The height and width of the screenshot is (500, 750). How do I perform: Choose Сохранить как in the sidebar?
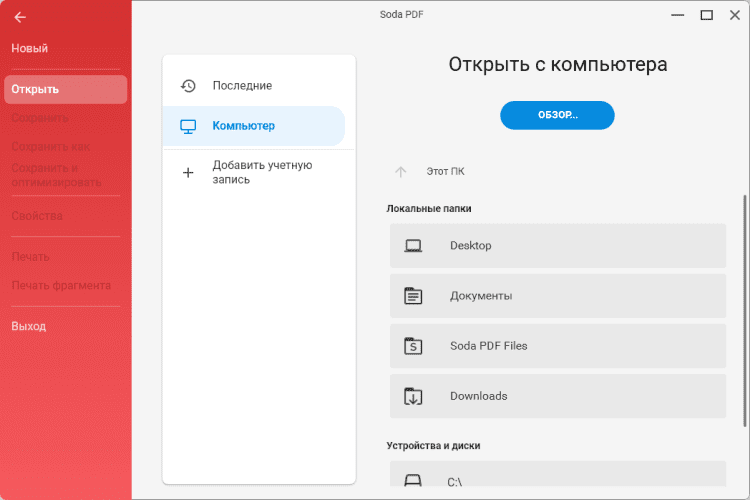(50, 146)
